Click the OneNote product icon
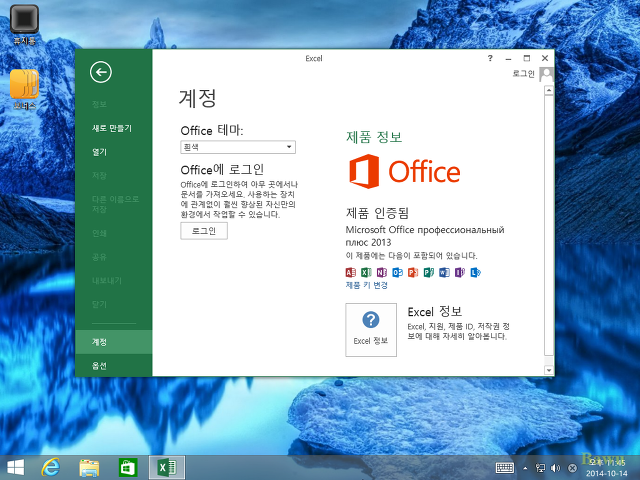 coord(382,272)
